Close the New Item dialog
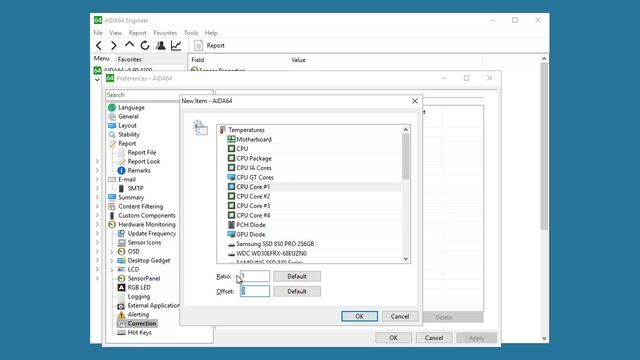Viewport: 640px width, 360px height. pyautogui.click(x=415, y=101)
